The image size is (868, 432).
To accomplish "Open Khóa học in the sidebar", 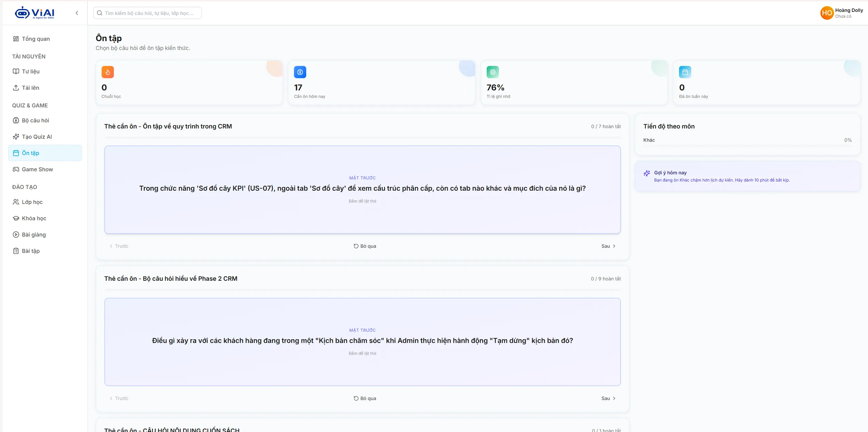I will 45,218.
